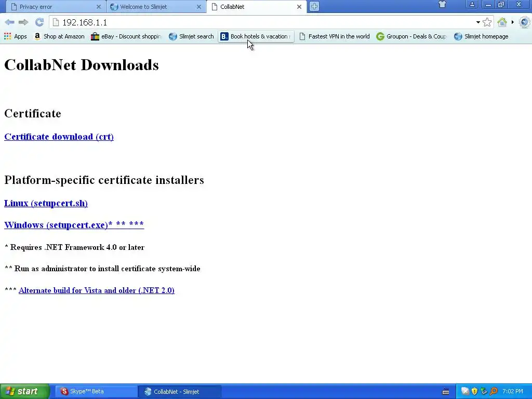This screenshot has height=399, width=532.
Task: Download the certificate (crt) link
Action: 59,137
